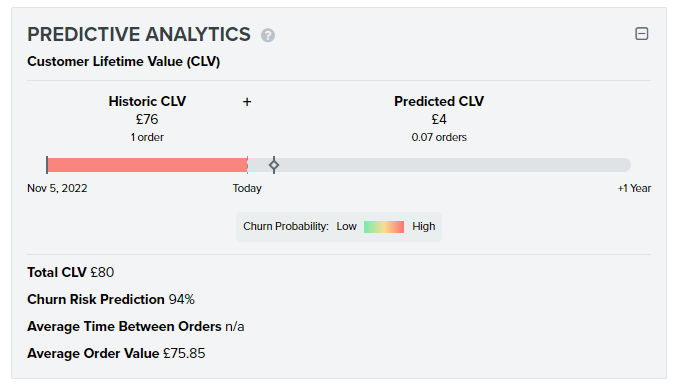676x389 pixels.
Task: Click the diamond marker on the timeline
Action: pos(274,165)
